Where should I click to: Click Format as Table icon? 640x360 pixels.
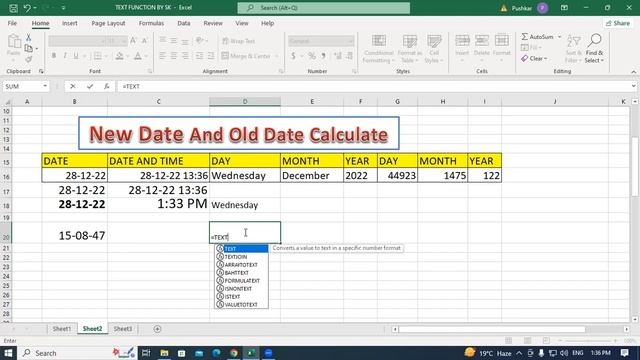[409, 41]
